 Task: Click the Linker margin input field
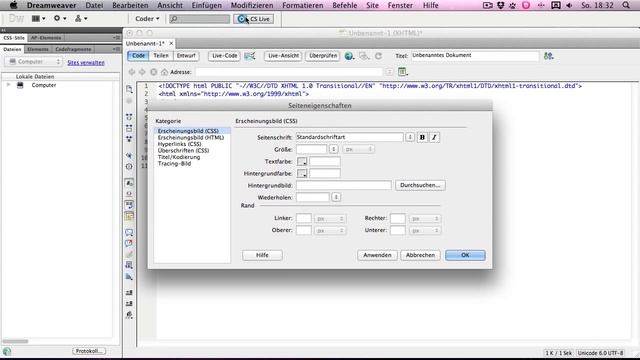[x=304, y=218]
